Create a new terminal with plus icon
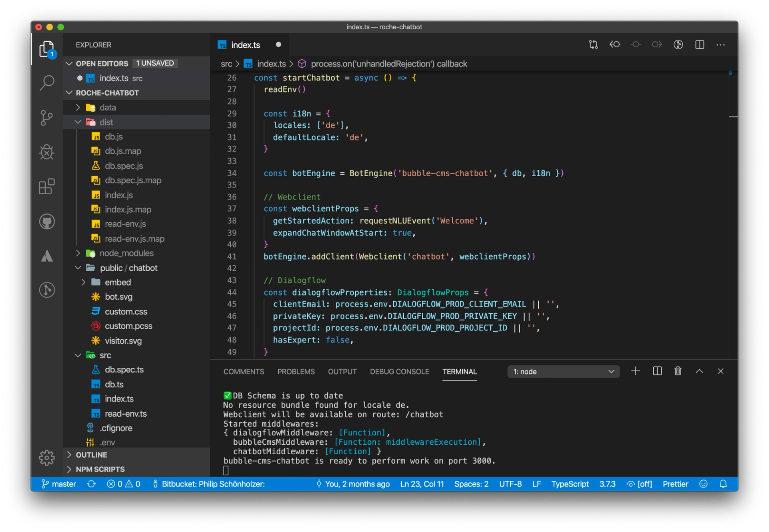Screen dimensions: 769x532 click(x=636, y=371)
